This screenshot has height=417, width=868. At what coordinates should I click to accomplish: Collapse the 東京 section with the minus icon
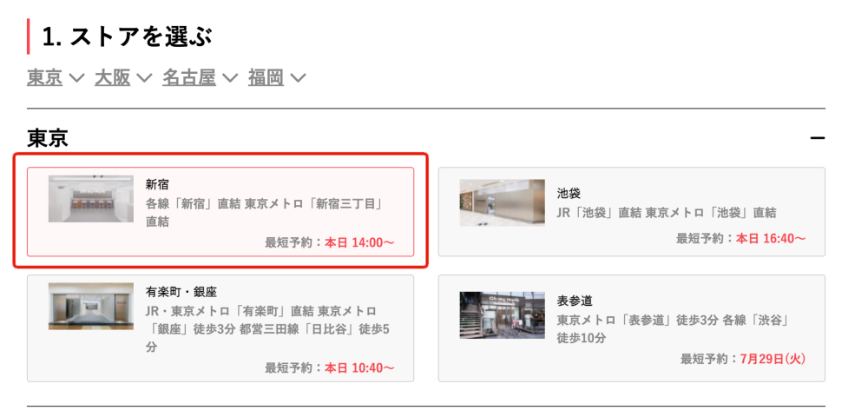(817, 138)
